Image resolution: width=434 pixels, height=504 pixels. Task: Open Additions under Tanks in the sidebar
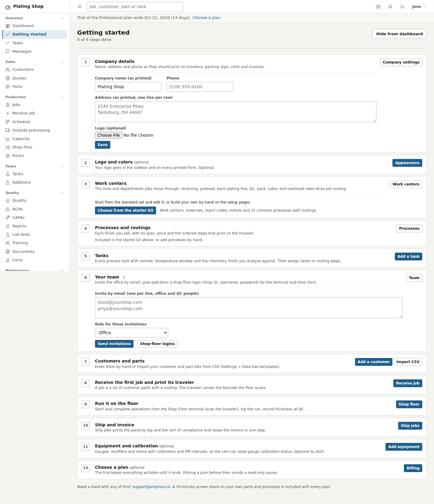[35, 182]
